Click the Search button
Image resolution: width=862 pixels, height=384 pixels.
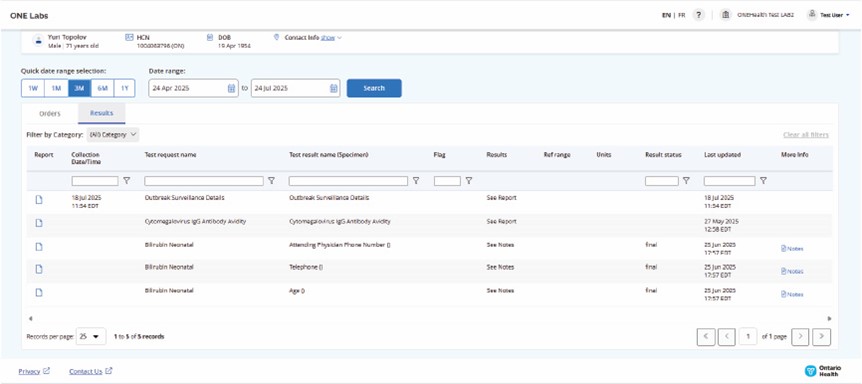[x=374, y=88]
